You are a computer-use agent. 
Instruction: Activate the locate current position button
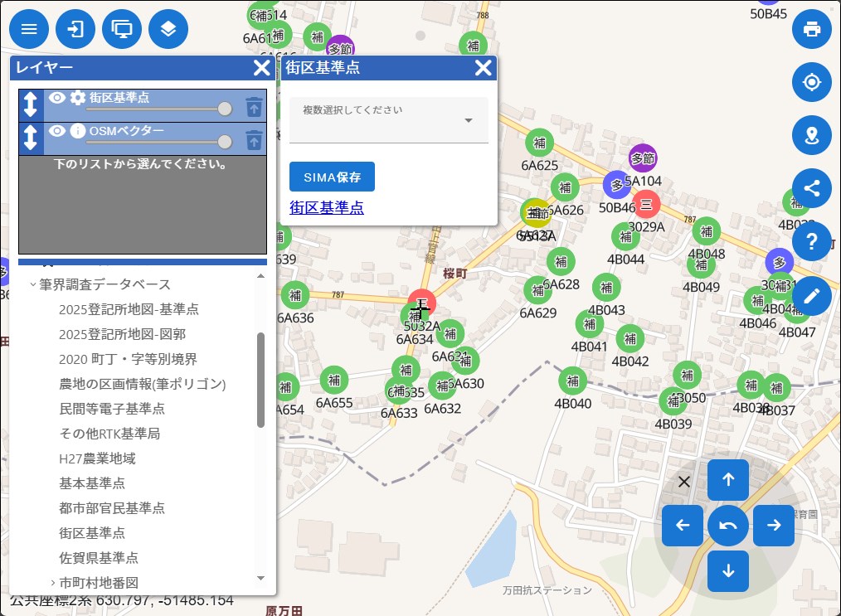click(x=811, y=82)
